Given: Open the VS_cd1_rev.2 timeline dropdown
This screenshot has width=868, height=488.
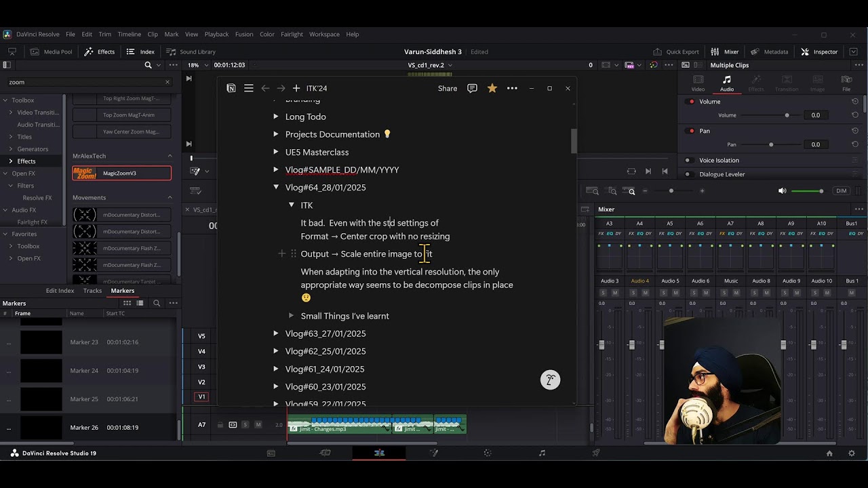Looking at the screenshot, I should (430, 65).
